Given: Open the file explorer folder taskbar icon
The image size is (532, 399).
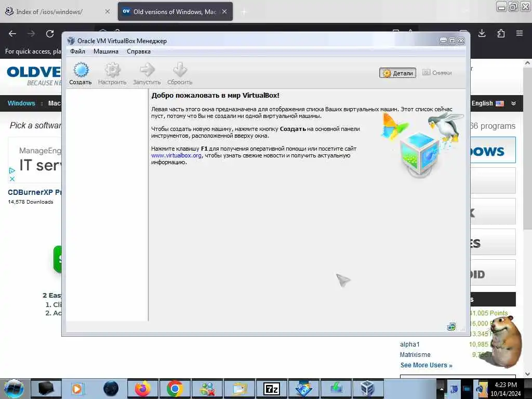Looking at the screenshot, I should point(240,389).
